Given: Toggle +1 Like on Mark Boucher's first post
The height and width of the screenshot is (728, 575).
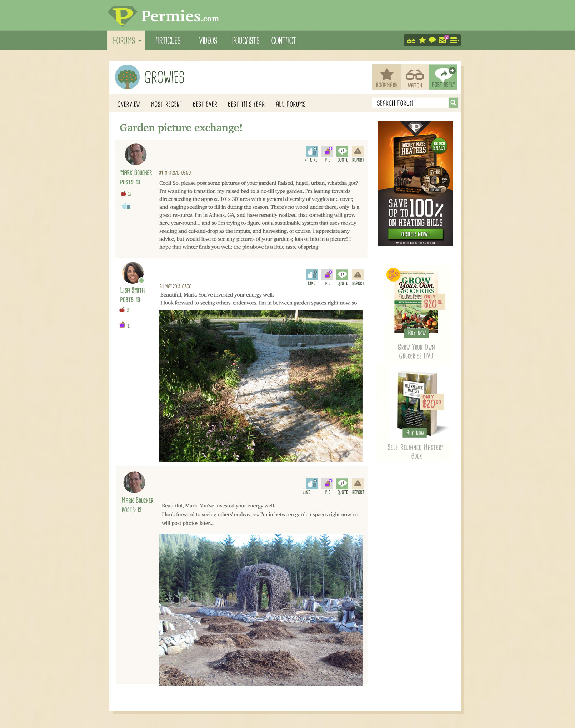Looking at the screenshot, I should tap(311, 154).
